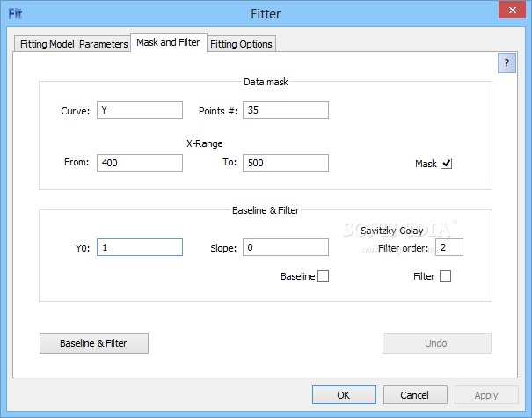532x418 pixels.
Task: Open the Fitting Options tab
Action: point(241,44)
